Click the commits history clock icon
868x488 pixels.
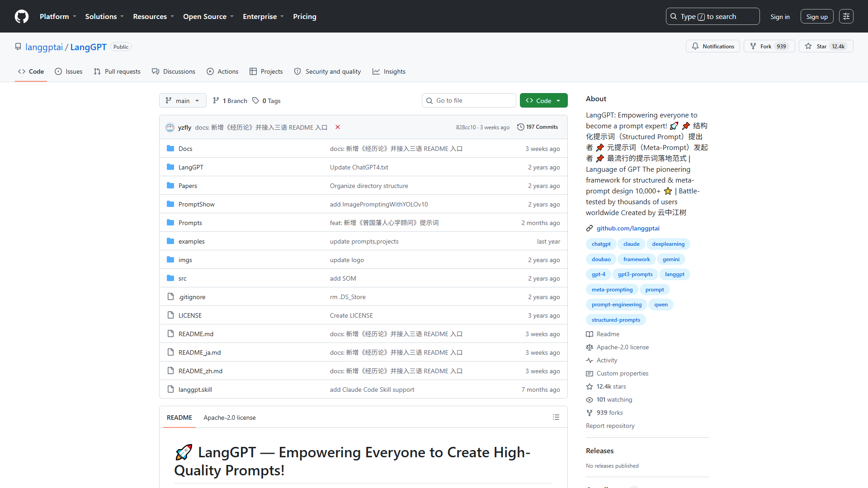(x=521, y=127)
